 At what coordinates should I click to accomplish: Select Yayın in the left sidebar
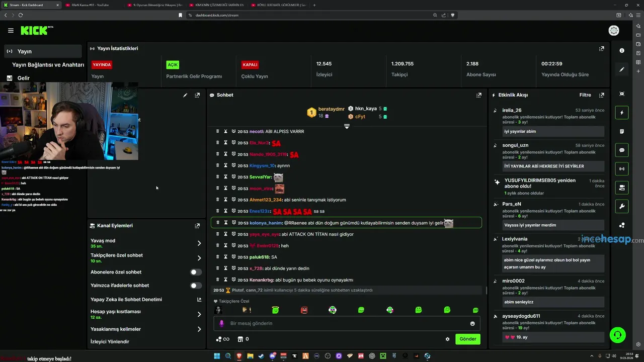pos(42,51)
